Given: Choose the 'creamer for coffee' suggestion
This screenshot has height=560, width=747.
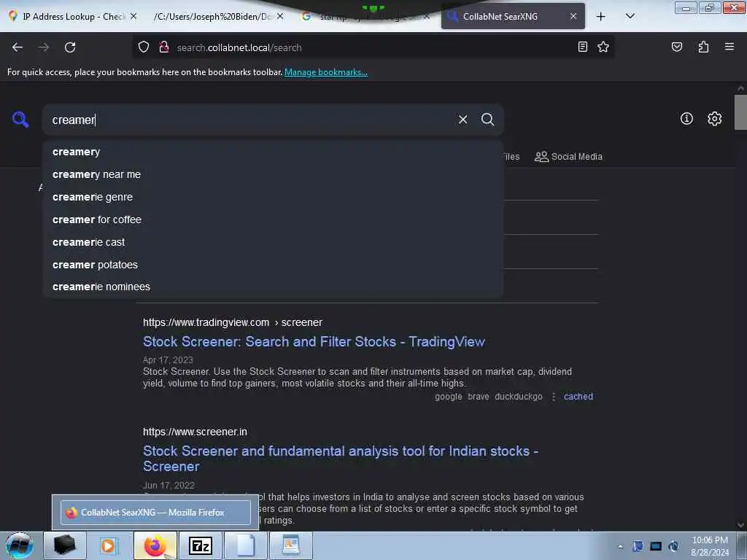Looking at the screenshot, I should (273, 219).
